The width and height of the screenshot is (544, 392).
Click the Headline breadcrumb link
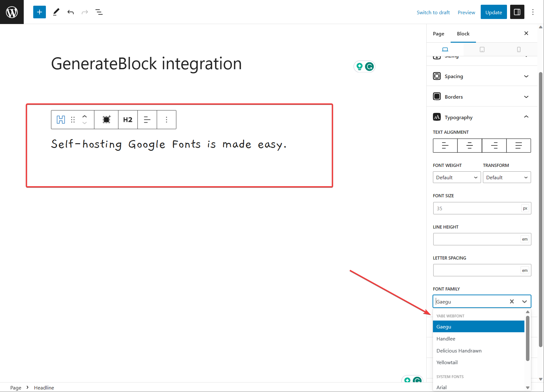(x=44, y=388)
